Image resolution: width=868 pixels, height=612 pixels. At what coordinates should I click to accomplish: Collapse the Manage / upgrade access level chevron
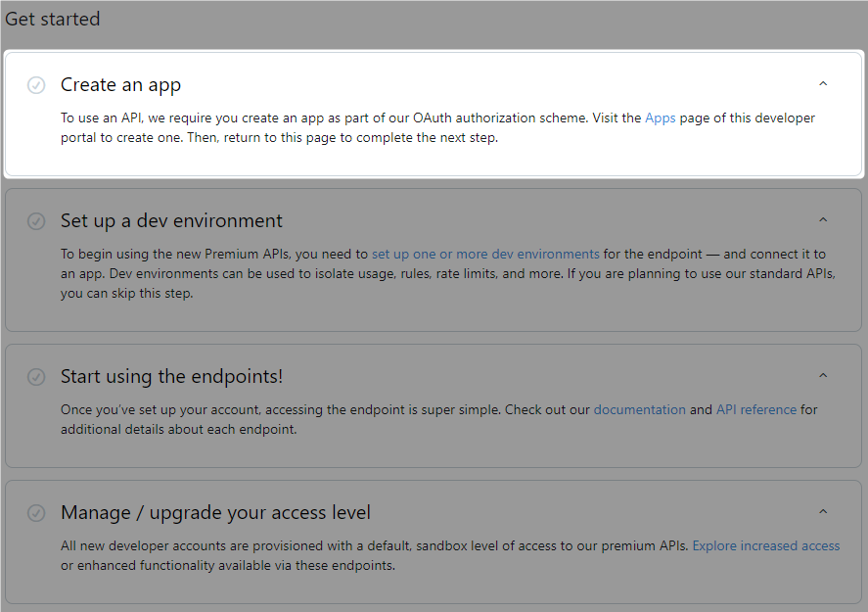point(823,512)
